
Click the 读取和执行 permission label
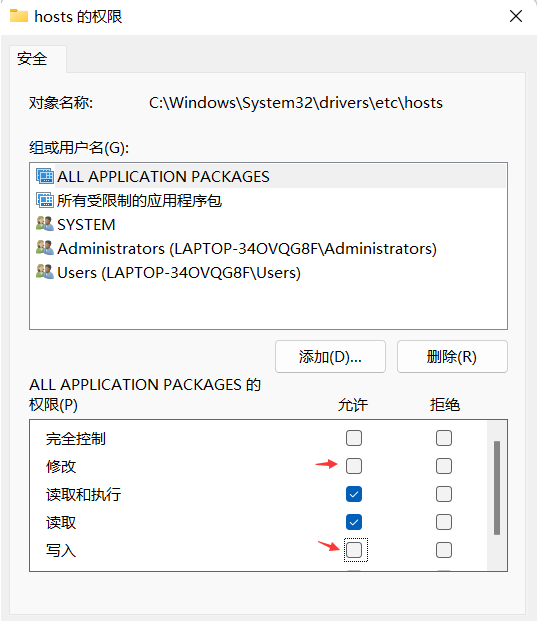click(83, 495)
